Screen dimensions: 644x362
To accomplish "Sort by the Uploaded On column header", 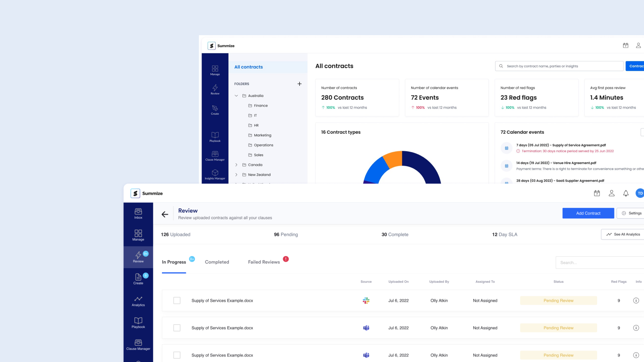I will (398, 282).
